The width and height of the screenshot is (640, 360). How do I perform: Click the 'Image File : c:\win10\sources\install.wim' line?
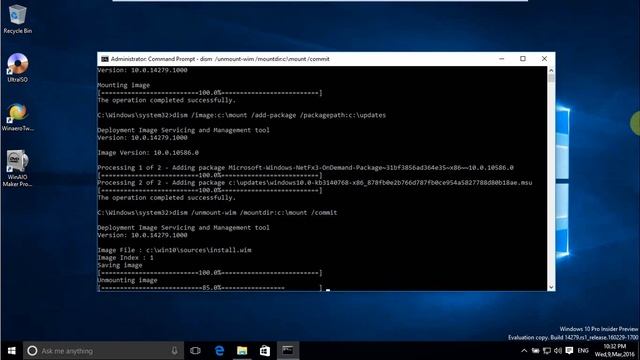coord(174,250)
